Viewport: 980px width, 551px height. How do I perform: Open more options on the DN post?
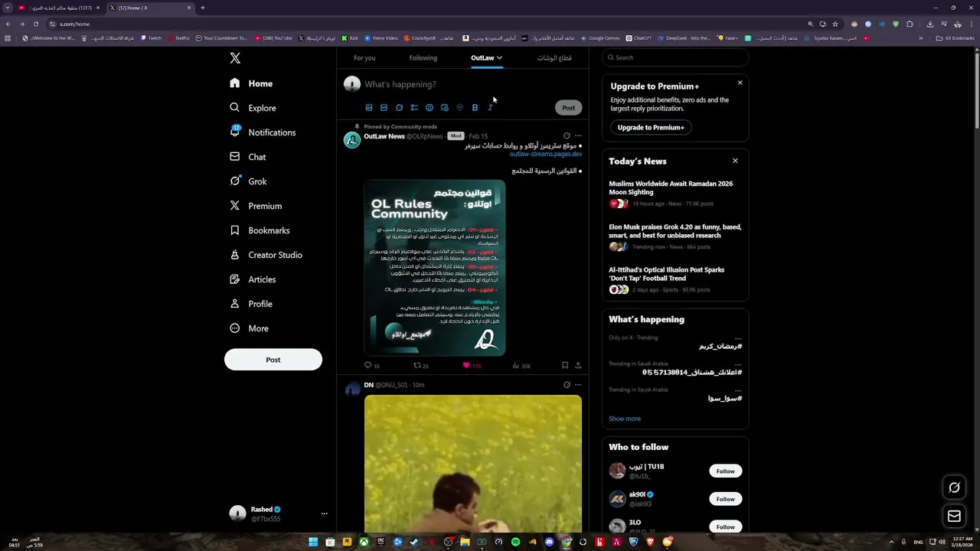(x=578, y=385)
